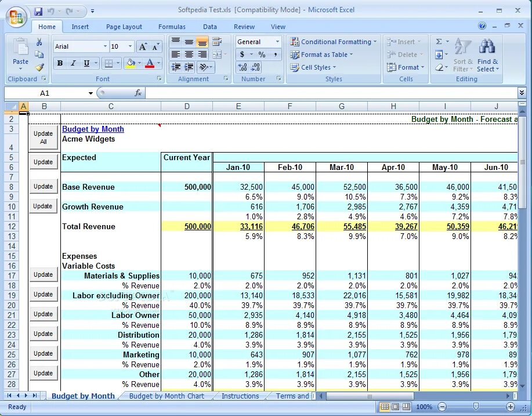The image size is (532, 416).
Task: Click the AutoSum sigma icon
Action: tap(439, 41)
